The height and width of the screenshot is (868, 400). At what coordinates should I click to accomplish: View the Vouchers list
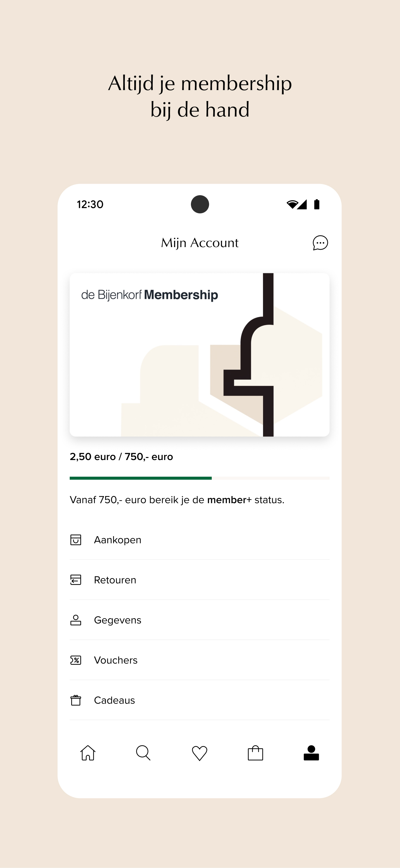pos(199,660)
